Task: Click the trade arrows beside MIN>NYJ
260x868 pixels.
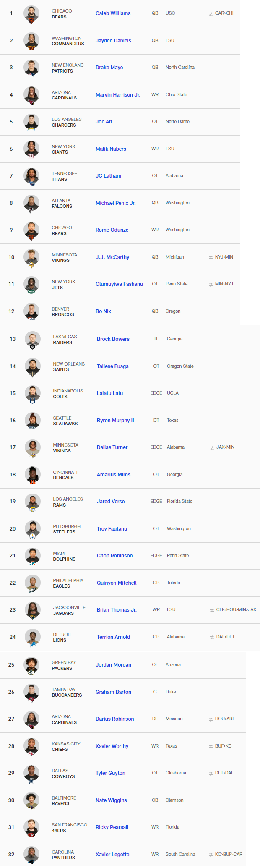Action: pyautogui.click(x=211, y=285)
